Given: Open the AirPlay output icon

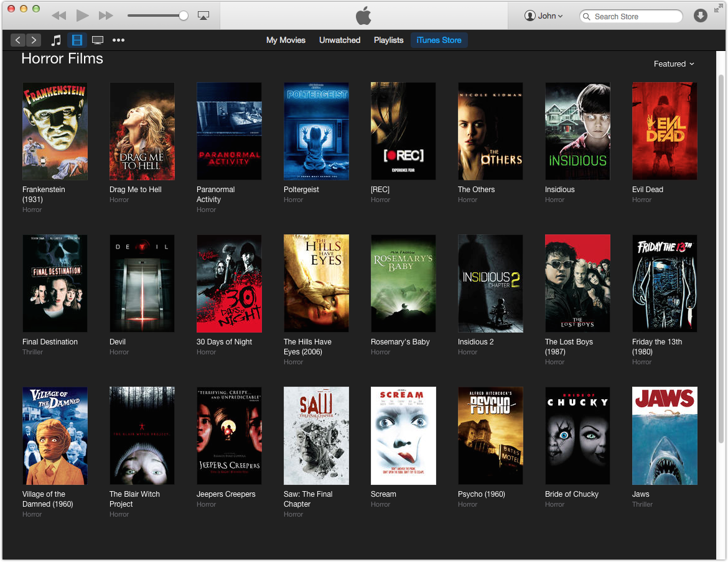Looking at the screenshot, I should tap(203, 16).
